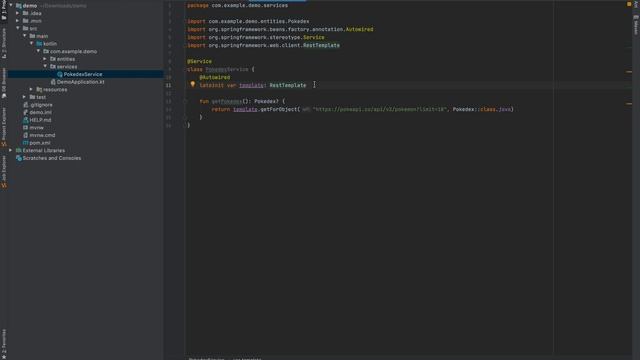Collapse the kotlin source folder arrow

pos(31,43)
